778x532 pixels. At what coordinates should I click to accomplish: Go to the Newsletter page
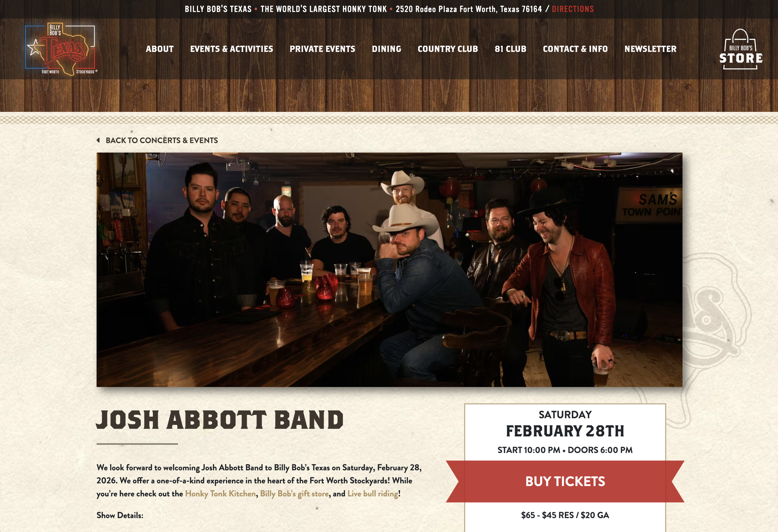point(650,49)
